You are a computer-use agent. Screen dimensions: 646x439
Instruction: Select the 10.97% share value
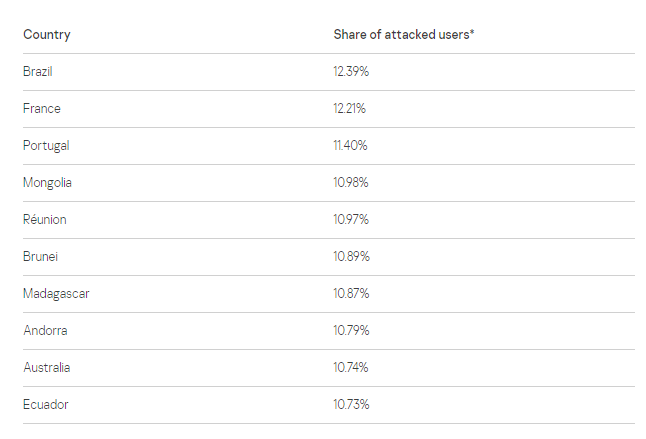pyautogui.click(x=351, y=219)
